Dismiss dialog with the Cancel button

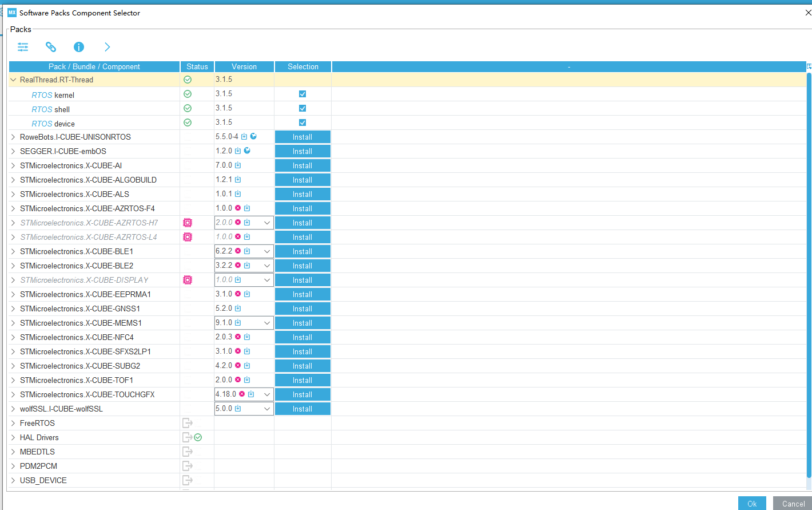point(793,503)
